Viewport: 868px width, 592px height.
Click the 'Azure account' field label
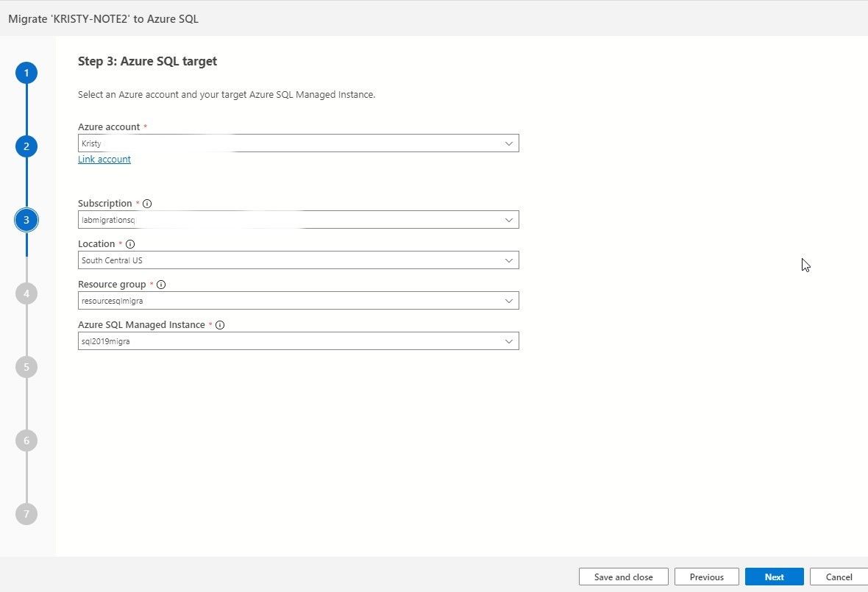(109, 126)
